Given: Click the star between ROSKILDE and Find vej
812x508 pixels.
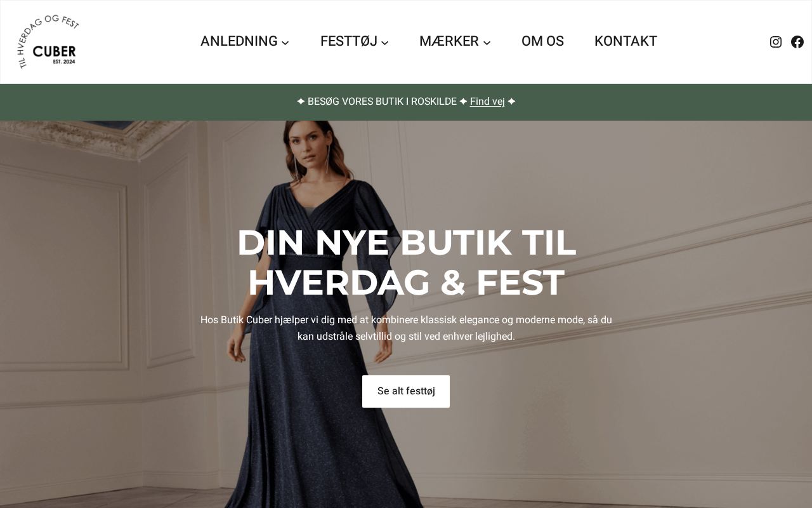Looking at the screenshot, I should (463, 102).
